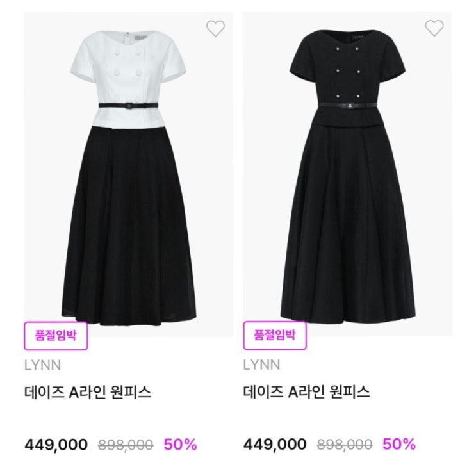Tap heart icon on white-top dress
476x469 pixels.
(x=215, y=29)
